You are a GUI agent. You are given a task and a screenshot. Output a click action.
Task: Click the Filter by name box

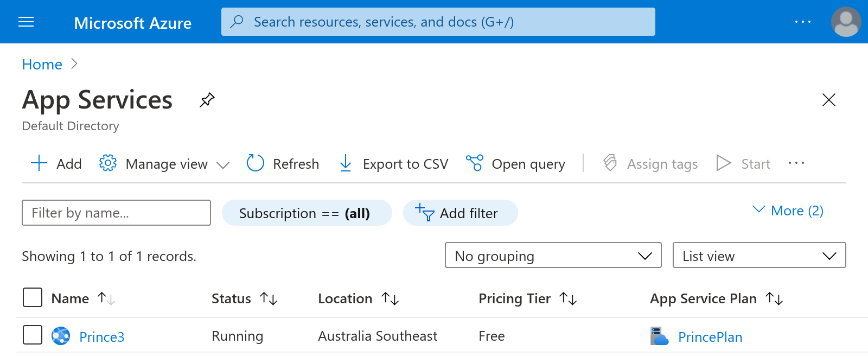(116, 213)
